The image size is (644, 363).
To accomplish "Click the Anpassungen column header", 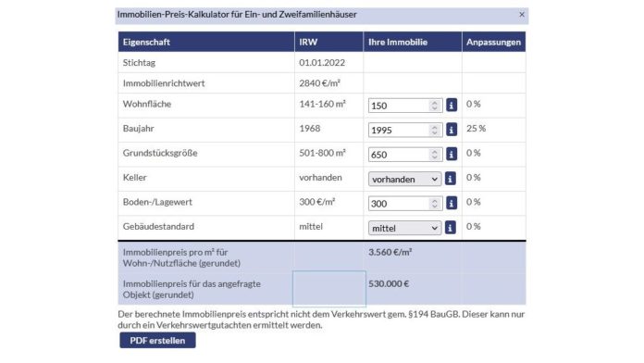I will pos(493,42).
